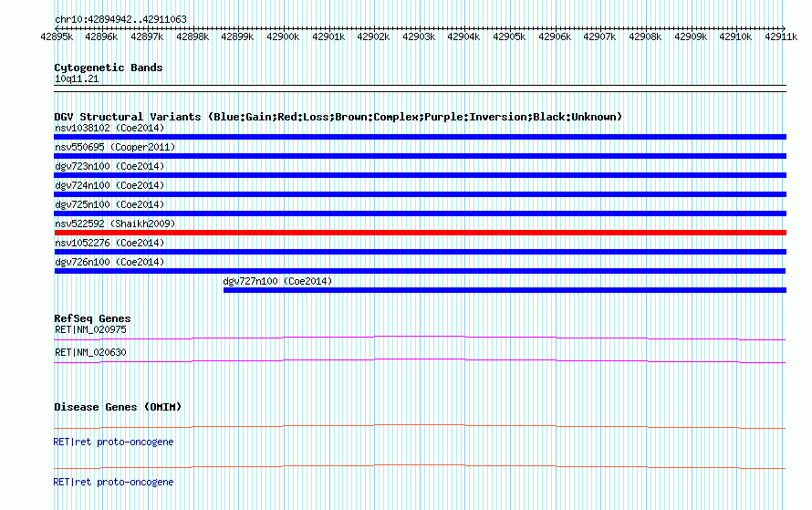Open the second RET|ret proto-oncogene link
812x510 pixels.
(113, 482)
